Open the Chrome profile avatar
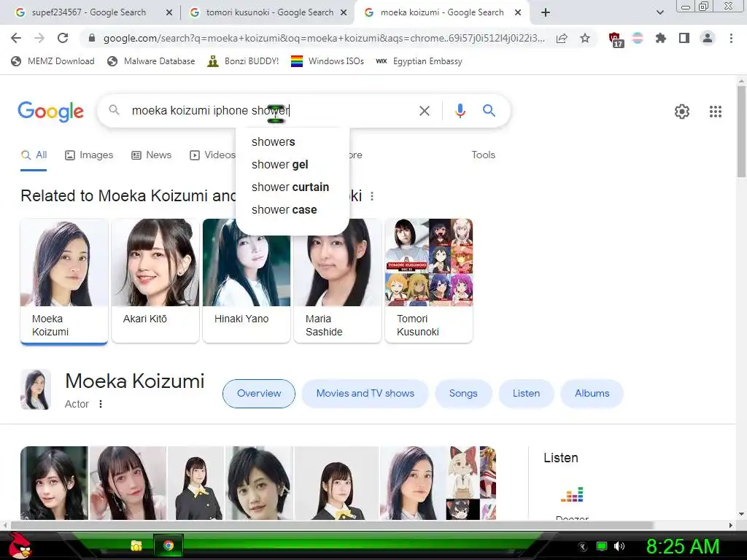Image resolution: width=747 pixels, height=560 pixels. click(708, 38)
